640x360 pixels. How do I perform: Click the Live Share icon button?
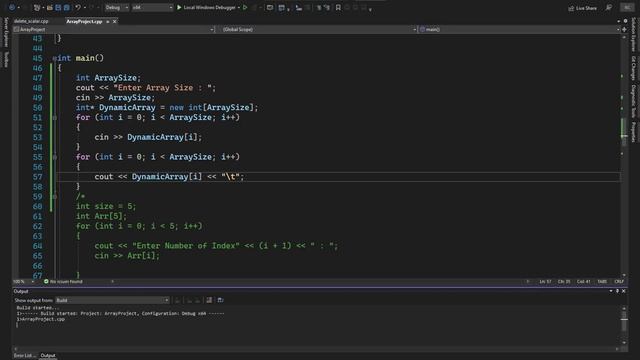(582, 8)
